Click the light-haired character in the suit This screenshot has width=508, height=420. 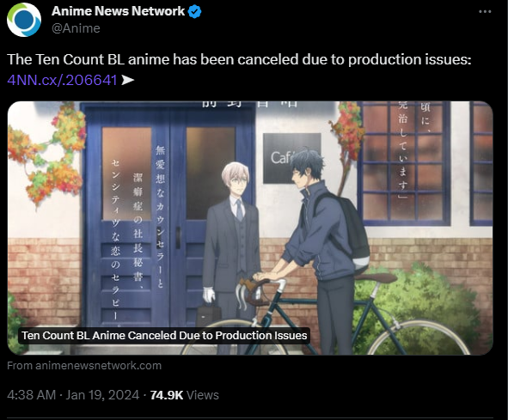[x=230, y=256]
